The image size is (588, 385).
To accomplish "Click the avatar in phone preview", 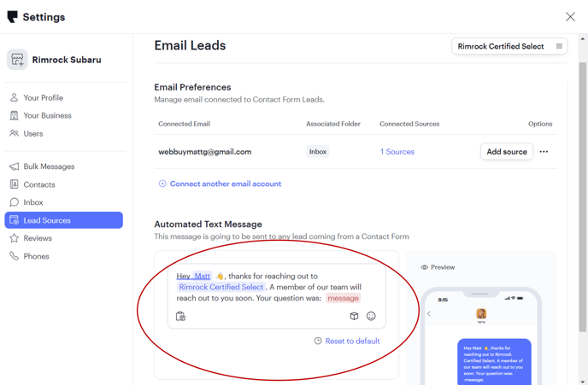I will (481, 313).
